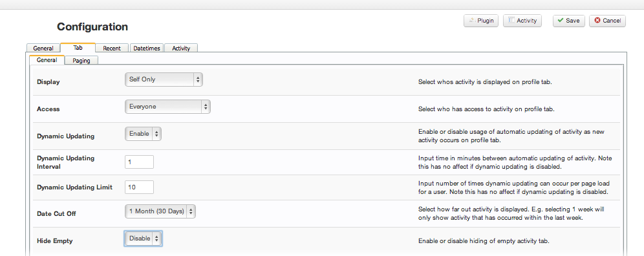Open the Datetimes tab
This screenshot has height=256, width=644.
(x=147, y=48)
